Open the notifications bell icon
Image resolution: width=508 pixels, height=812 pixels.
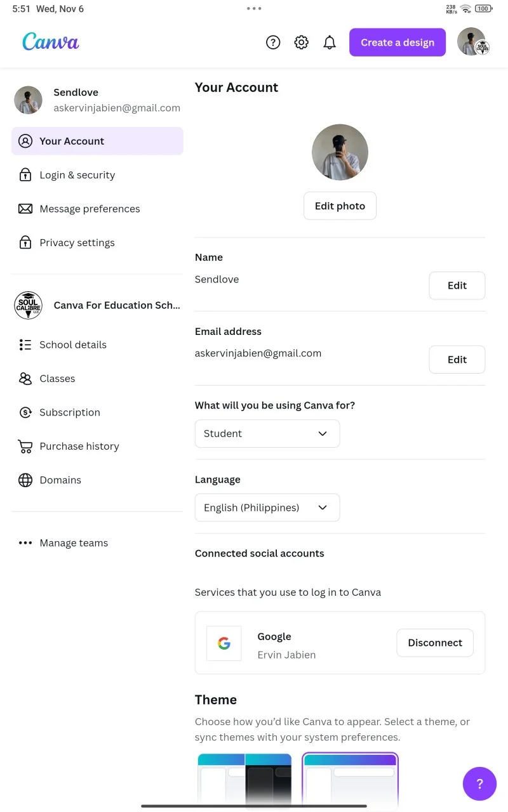click(x=330, y=43)
